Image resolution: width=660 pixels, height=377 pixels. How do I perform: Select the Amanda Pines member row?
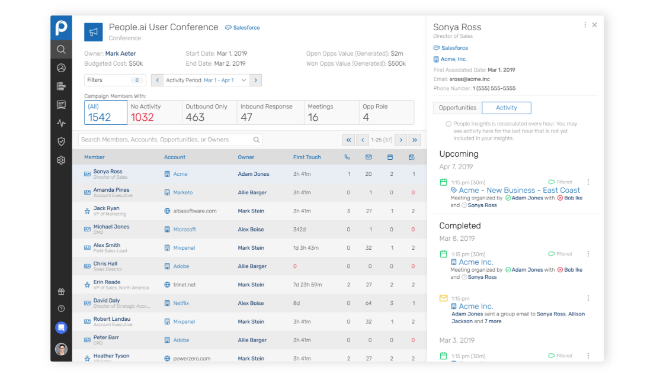[x=249, y=192]
